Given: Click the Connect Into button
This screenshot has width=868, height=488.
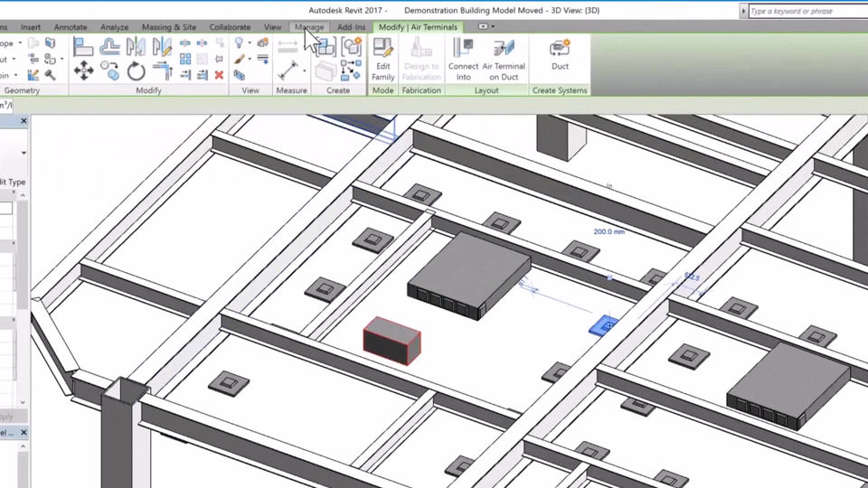Looking at the screenshot, I should pos(463,60).
